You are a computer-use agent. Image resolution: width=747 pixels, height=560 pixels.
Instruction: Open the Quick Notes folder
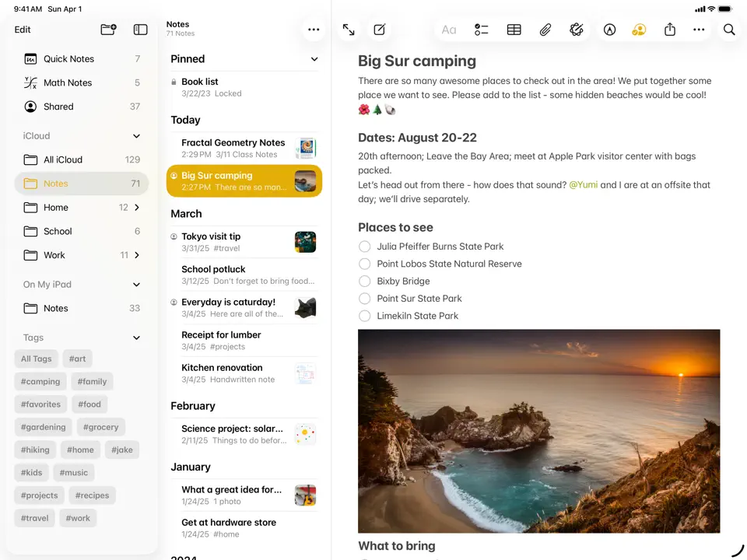68,59
